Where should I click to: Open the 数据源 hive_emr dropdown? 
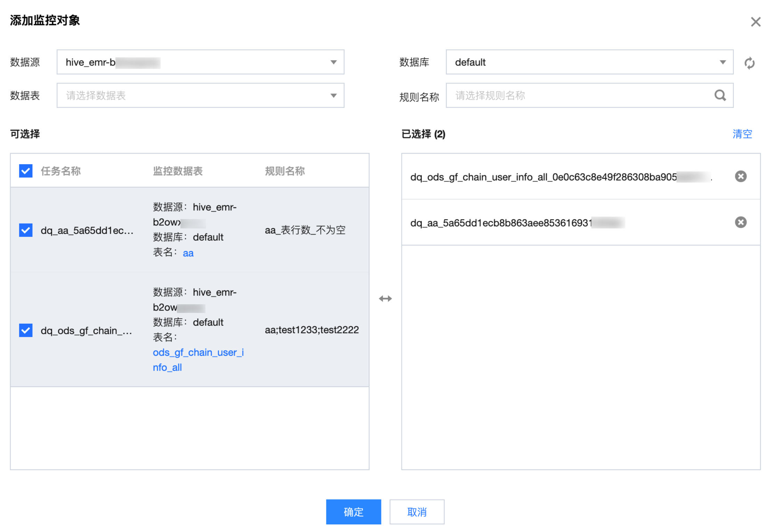click(x=200, y=62)
